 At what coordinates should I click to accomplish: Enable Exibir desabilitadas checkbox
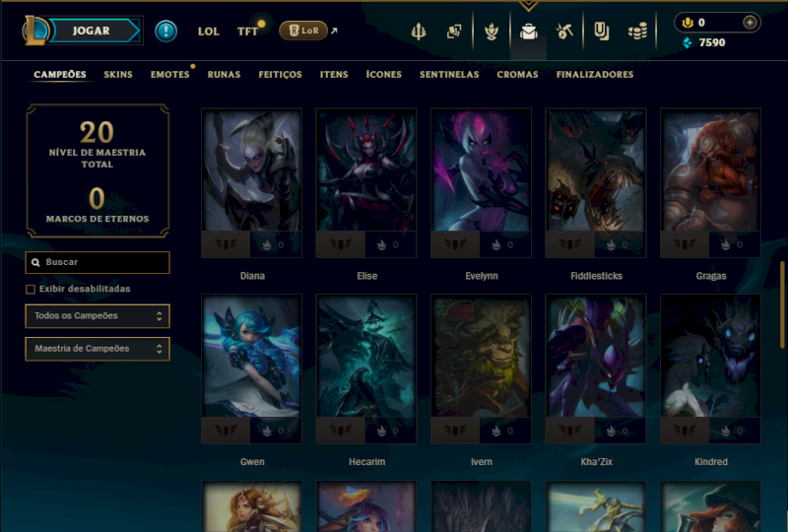(x=31, y=289)
